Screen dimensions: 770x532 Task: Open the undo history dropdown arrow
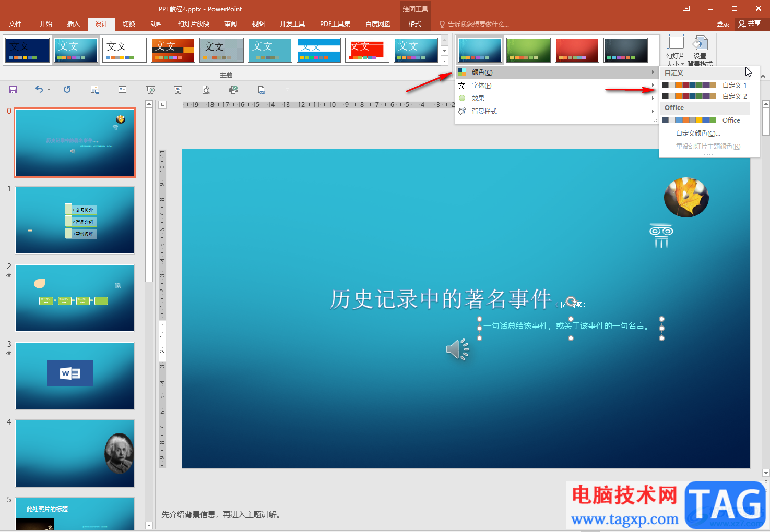click(49, 90)
